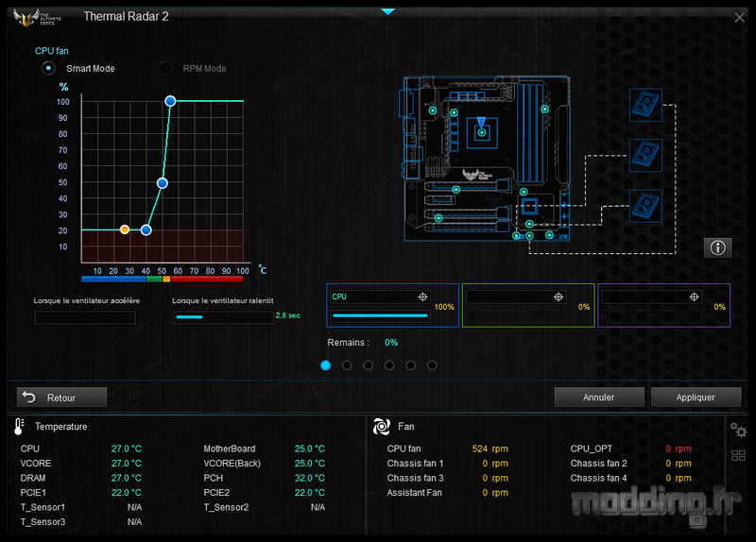Adjust the CPU source weight bar
Image resolution: width=756 pixels, height=542 pixels.
(x=381, y=316)
